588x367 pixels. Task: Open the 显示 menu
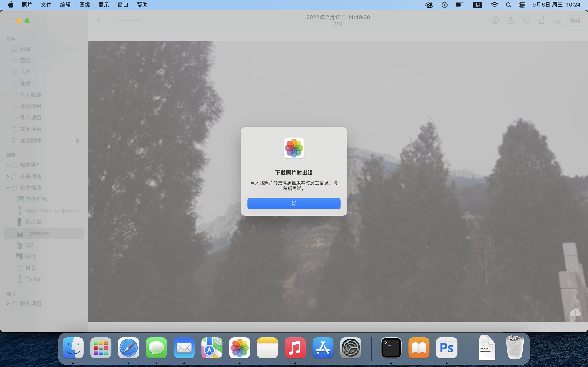[x=104, y=5]
